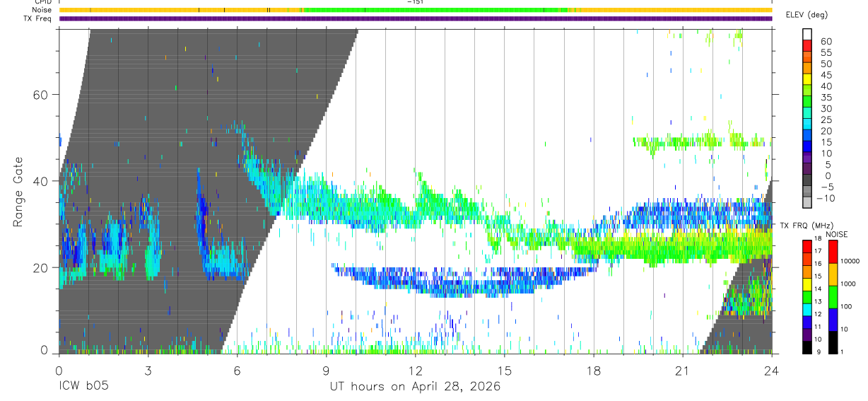Pick the black swatch in TX FRQ legend
This screenshot has width=868, height=401.
(807, 348)
